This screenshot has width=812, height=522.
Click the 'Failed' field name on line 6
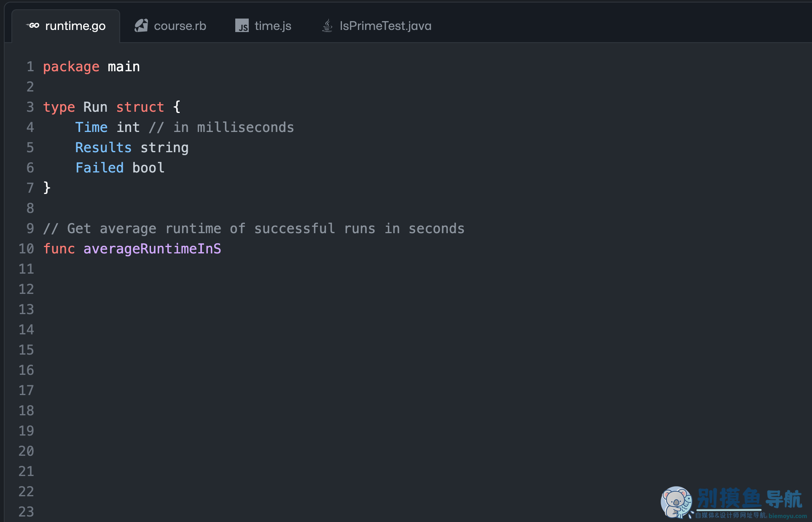click(99, 168)
